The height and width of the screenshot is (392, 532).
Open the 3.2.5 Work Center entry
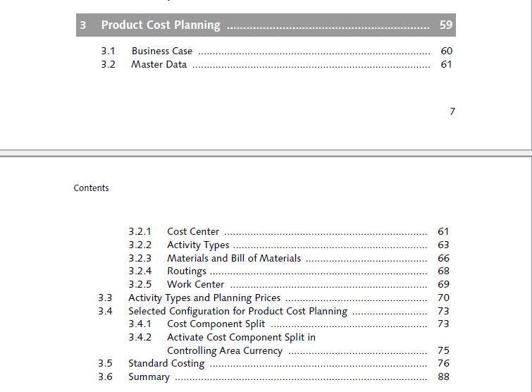pyautogui.click(x=289, y=284)
